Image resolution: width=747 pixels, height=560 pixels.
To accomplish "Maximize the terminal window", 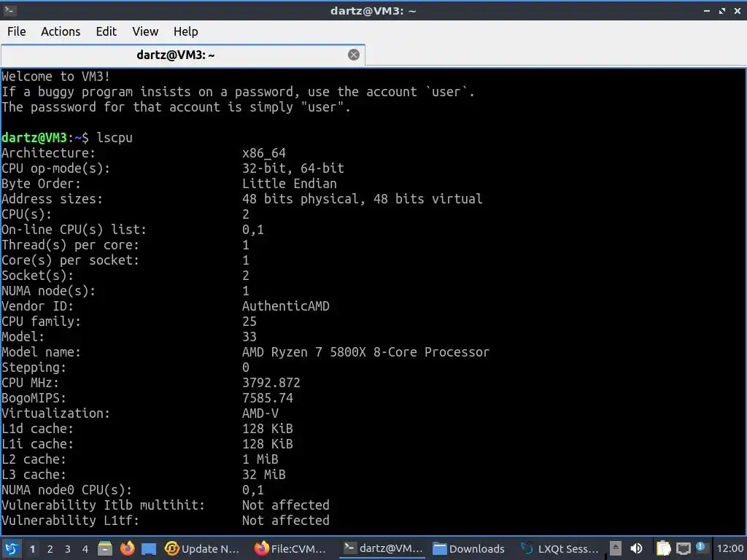I will pos(722,10).
